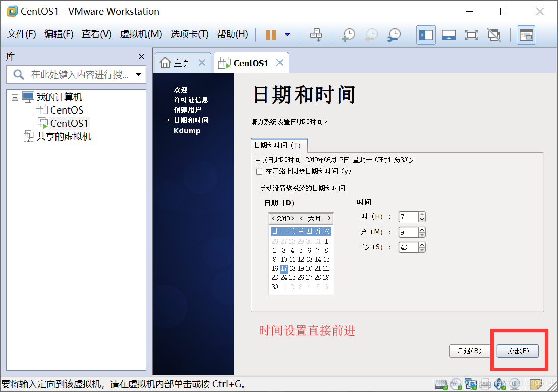Close the CentOS1 tab
Image resolution: width=558 pixels, height=392 pixels.
(280, 63)
